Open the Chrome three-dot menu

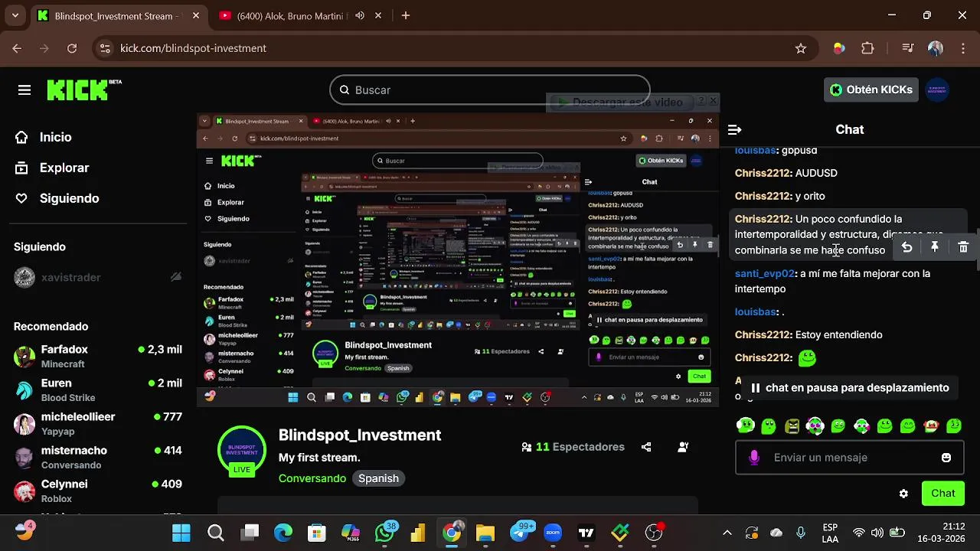point(962,48)
